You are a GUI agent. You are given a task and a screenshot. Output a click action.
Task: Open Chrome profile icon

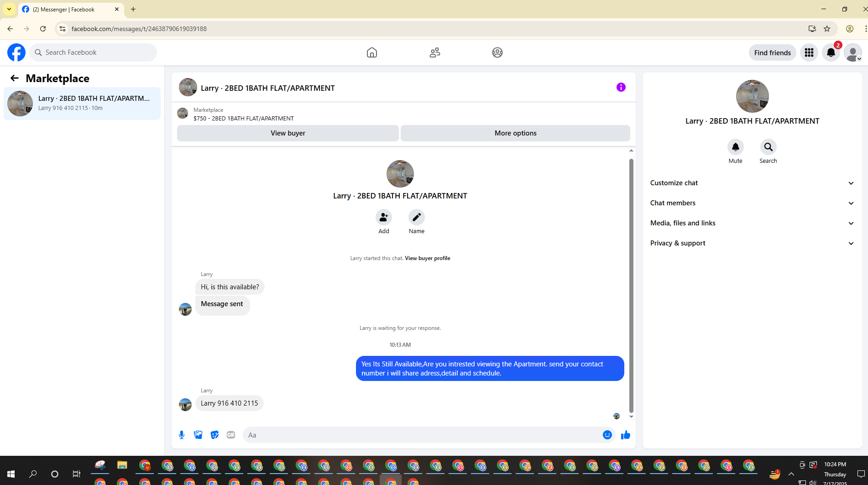pyautogui.click(x=850, y=29)
